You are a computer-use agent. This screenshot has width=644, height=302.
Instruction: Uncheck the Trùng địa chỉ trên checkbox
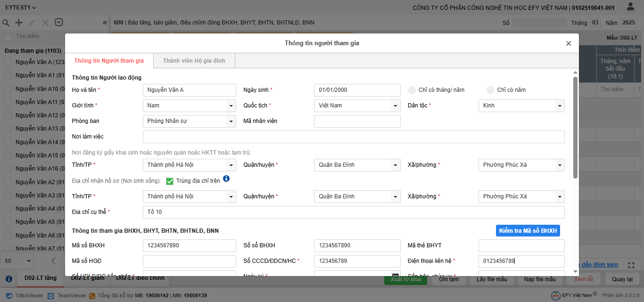170,181
